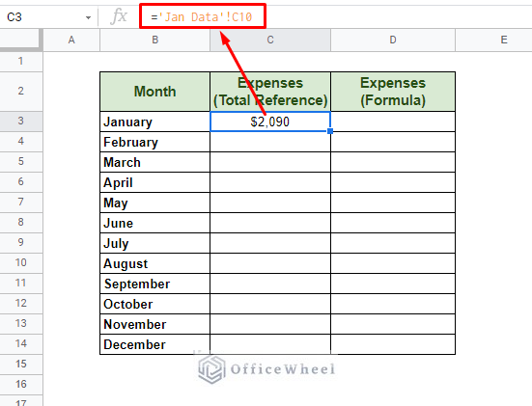Click the Month header cell
This screenshot has height=406, width=532.
[x=154, y=92]
